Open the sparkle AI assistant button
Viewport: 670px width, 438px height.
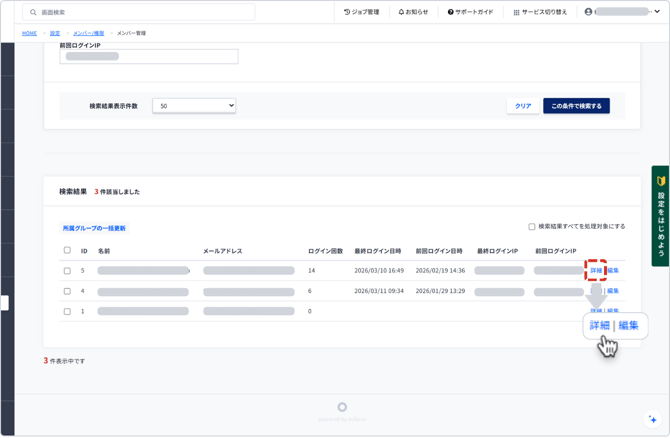point(652,420)
